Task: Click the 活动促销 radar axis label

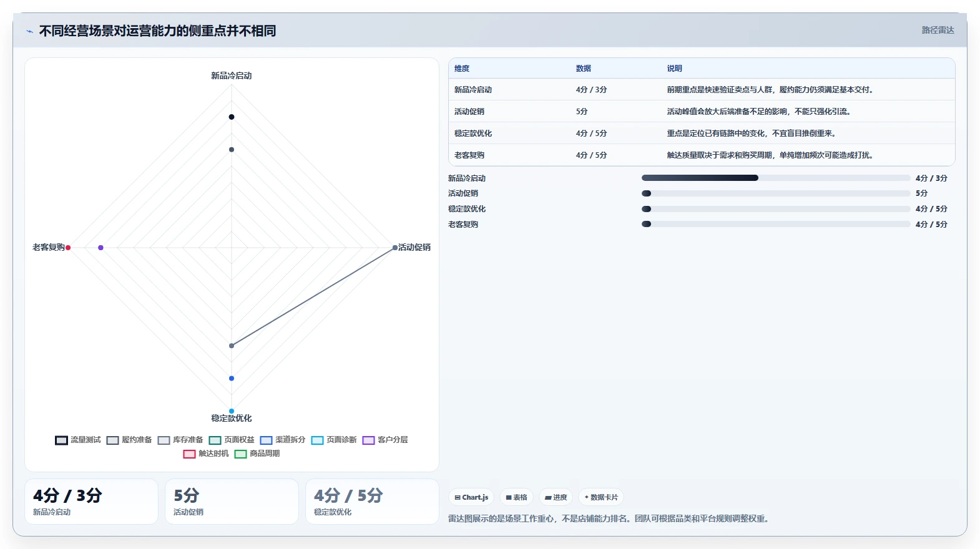Action: pos(414,248)
